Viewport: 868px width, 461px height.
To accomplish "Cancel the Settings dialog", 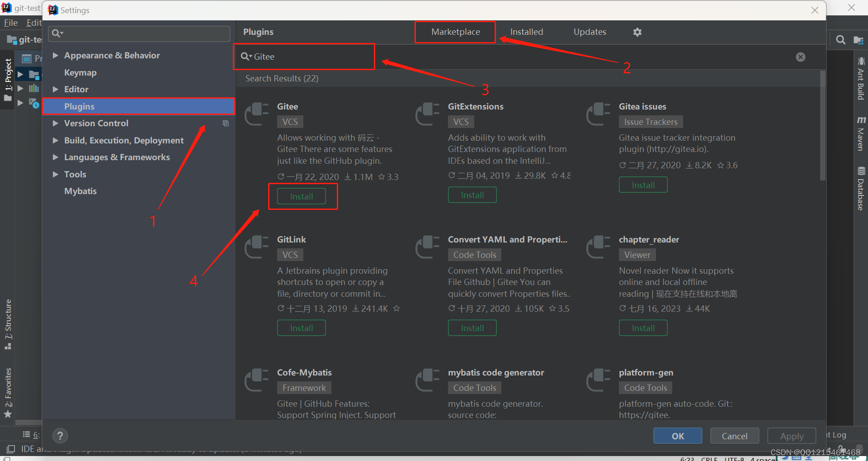I will (735, 436).
